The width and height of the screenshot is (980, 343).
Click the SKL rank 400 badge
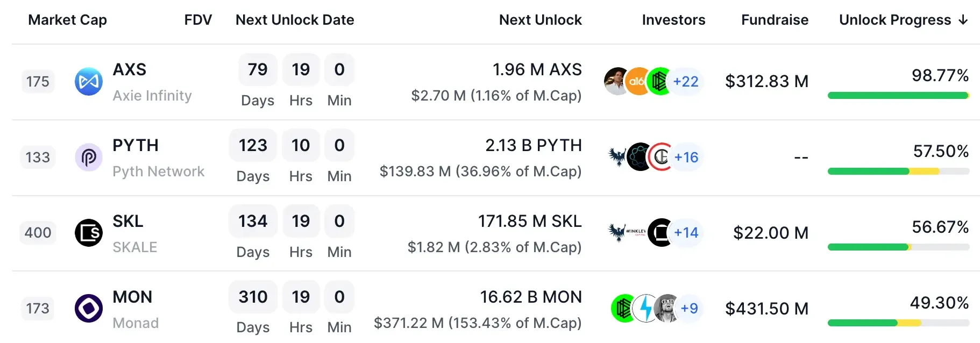(38, 233)
